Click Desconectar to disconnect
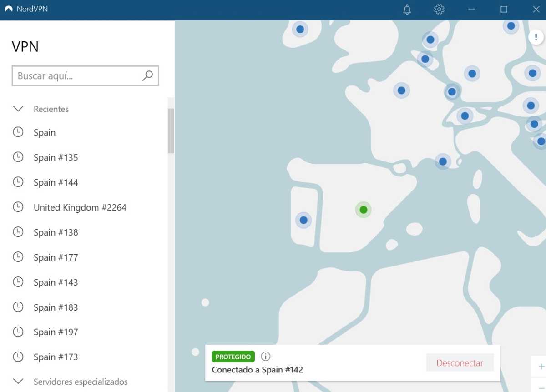 [460, 363]
